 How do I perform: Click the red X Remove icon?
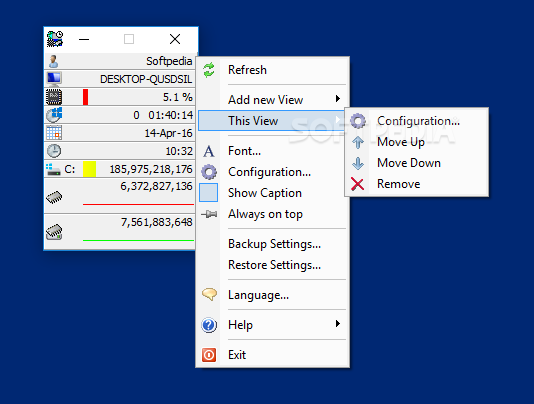tap(358, 184)
